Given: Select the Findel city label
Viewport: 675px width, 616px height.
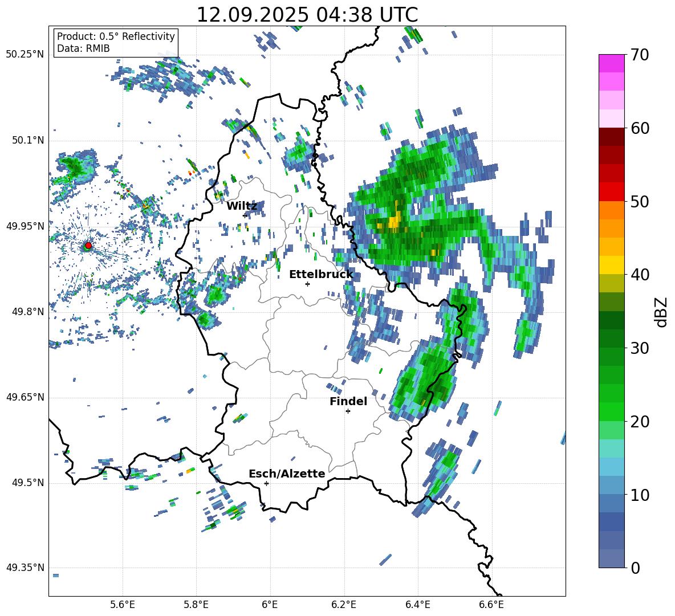Looking at the screenshot, I should pyautogui.click(x=348, y=401).
